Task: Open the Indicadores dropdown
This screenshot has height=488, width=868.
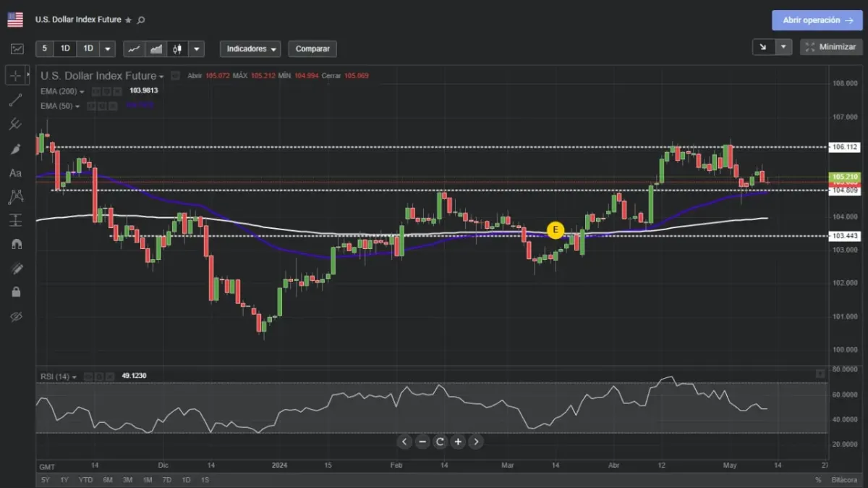Action: 250,49
